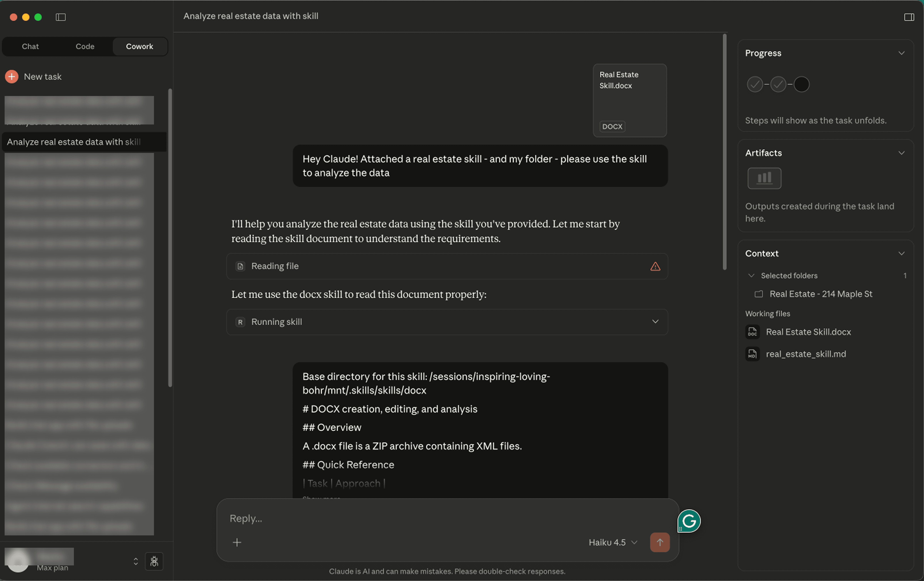Click the orange New task plus icon
This screenshot has height=581, width=924.
point(12,76)
